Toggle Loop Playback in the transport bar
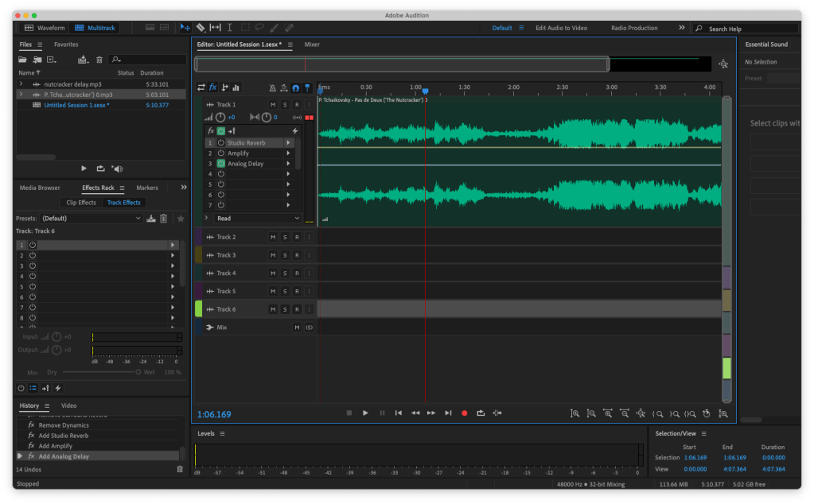This screenshot has height=504, width=814. tap(481, 413)
